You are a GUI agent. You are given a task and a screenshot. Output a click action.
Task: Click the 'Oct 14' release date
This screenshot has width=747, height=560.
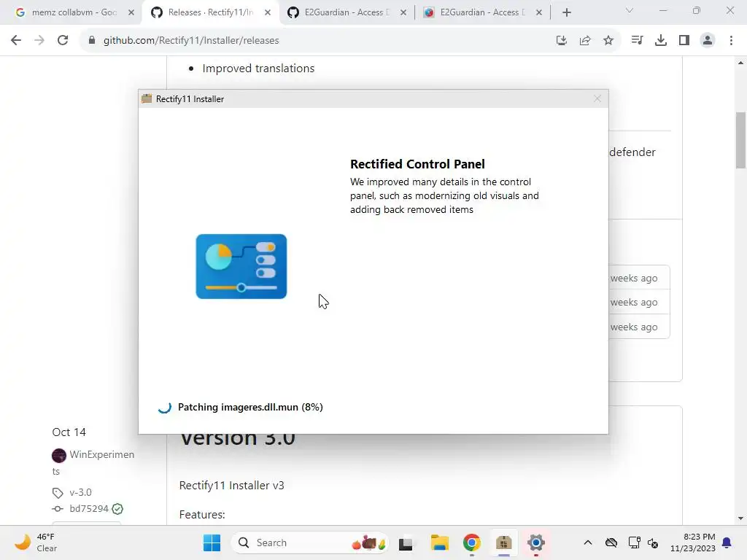69,432
